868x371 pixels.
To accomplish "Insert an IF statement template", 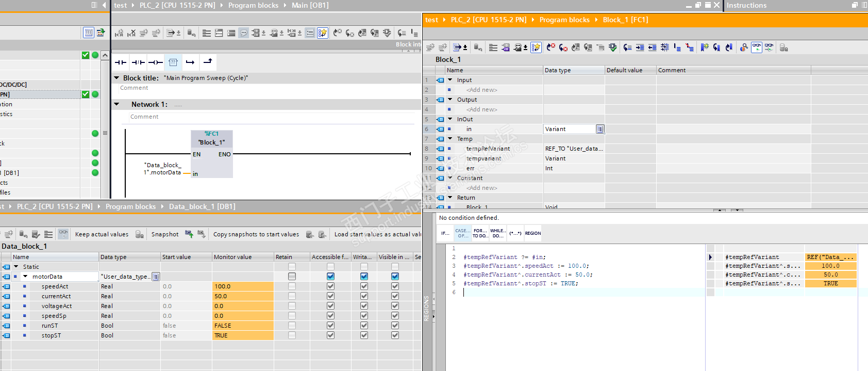I will coord(445,233).
